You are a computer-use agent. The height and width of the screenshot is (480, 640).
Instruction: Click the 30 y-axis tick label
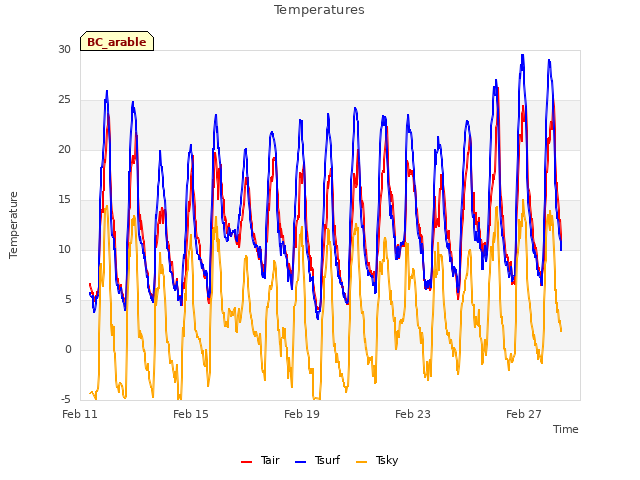tap(64, 50)
